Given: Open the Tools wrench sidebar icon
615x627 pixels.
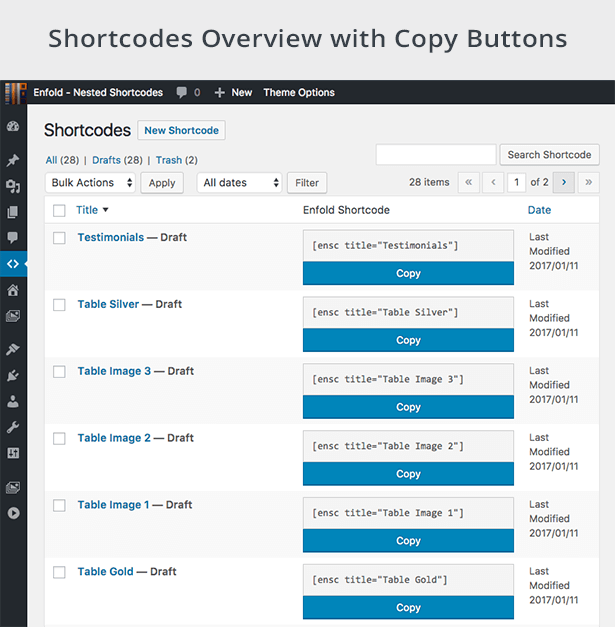Looking at the screenshot, I should click(13, 427).
